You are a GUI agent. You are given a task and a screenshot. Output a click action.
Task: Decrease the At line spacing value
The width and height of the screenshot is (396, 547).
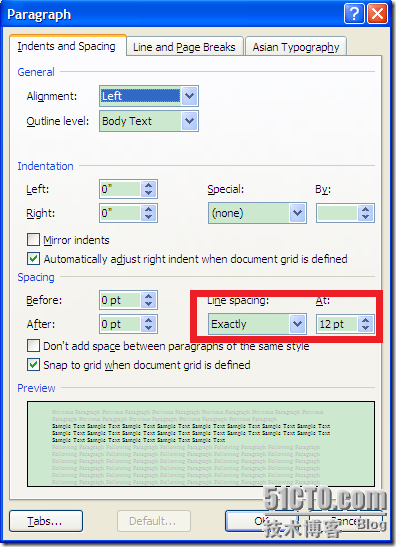(x=366, y=328)
